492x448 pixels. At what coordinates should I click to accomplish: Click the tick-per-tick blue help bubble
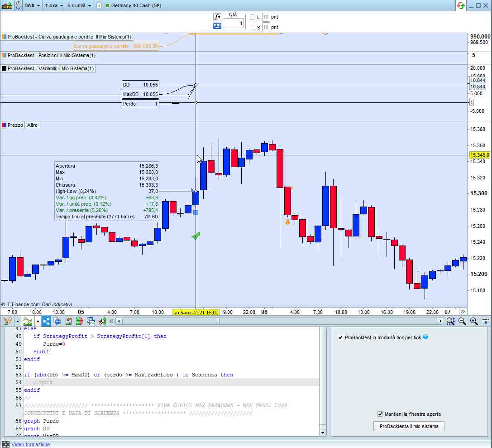point(425,337)
